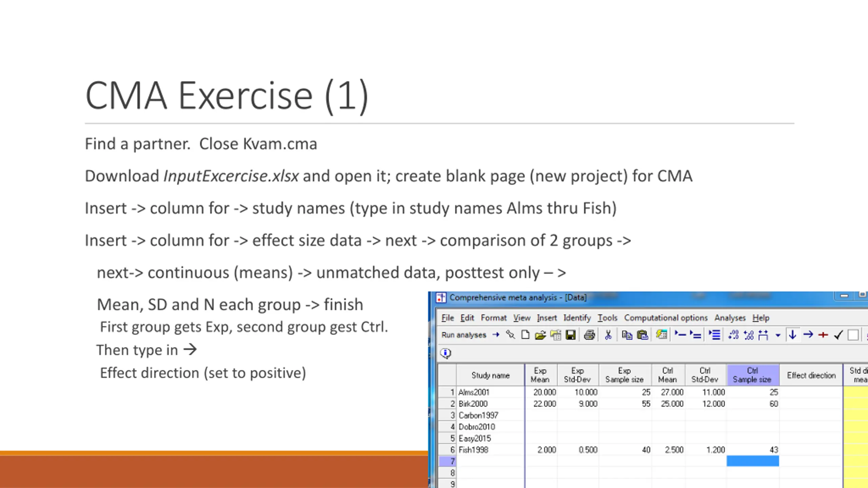868x488 pixels.
Task: Click the New blank document icon
Action: pyautogui.click(x=525, y=335)
